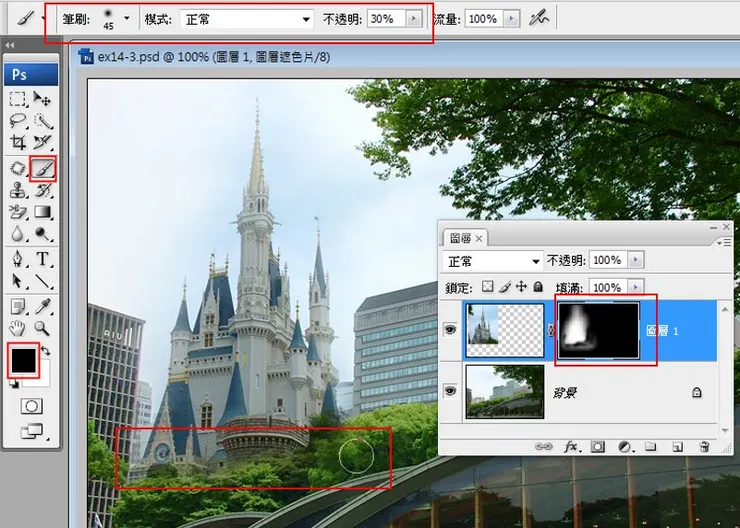Activate the Lasso tool

[x=18, y=120]
